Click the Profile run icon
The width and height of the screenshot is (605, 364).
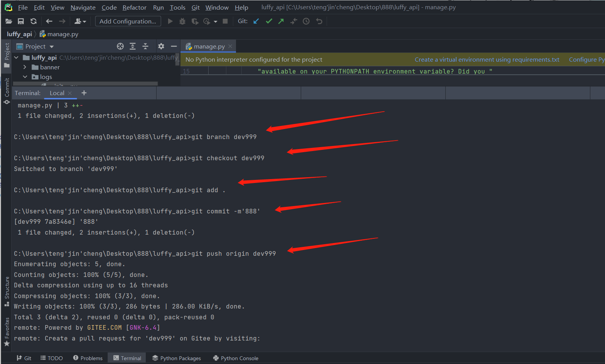(207, 21)
